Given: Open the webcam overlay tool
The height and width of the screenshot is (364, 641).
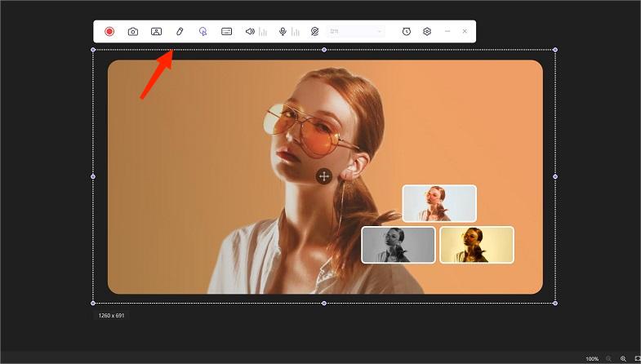Looking at the screenshot, I should (x=156, y=32).
